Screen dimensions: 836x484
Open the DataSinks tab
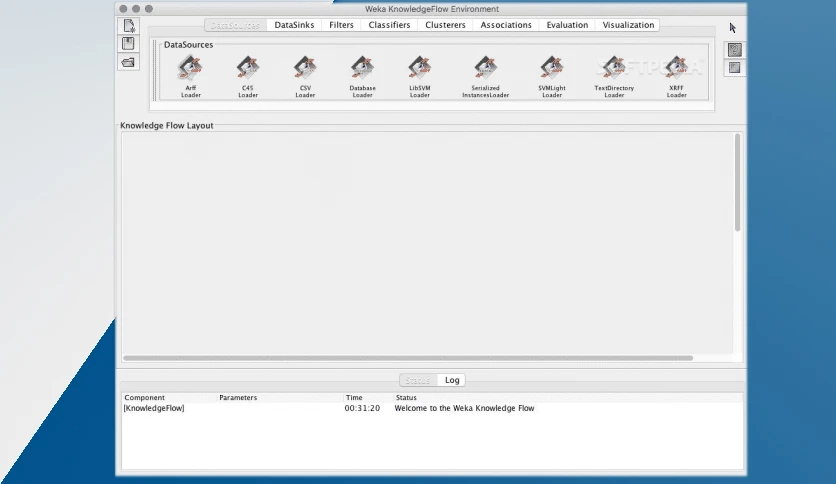point(294,25)
